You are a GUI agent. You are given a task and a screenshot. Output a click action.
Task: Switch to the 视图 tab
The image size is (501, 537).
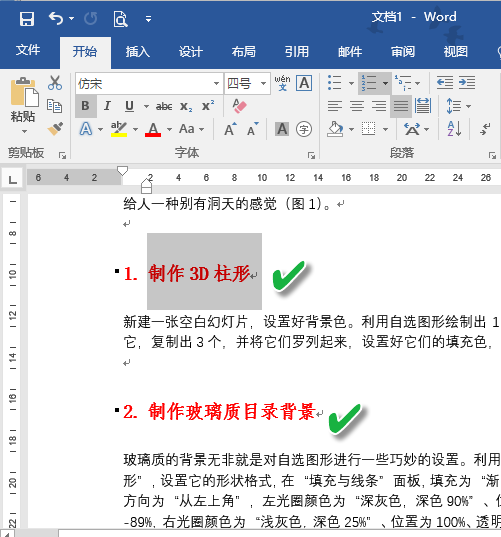tap(455, 52)
